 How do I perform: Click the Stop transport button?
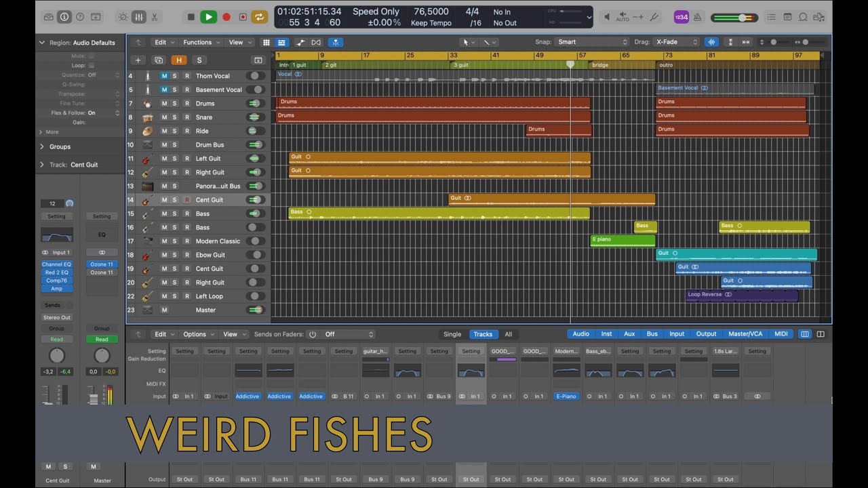(191, 17)
